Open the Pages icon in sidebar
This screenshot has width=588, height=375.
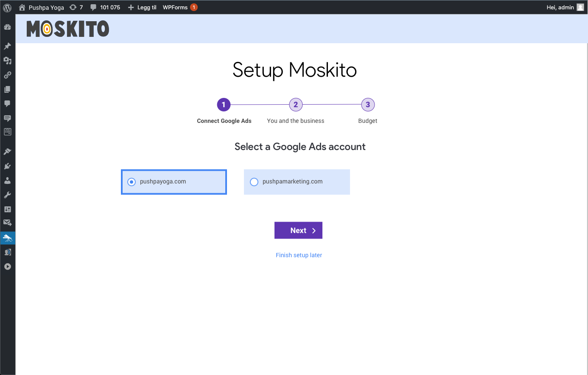tap(7, 89)
